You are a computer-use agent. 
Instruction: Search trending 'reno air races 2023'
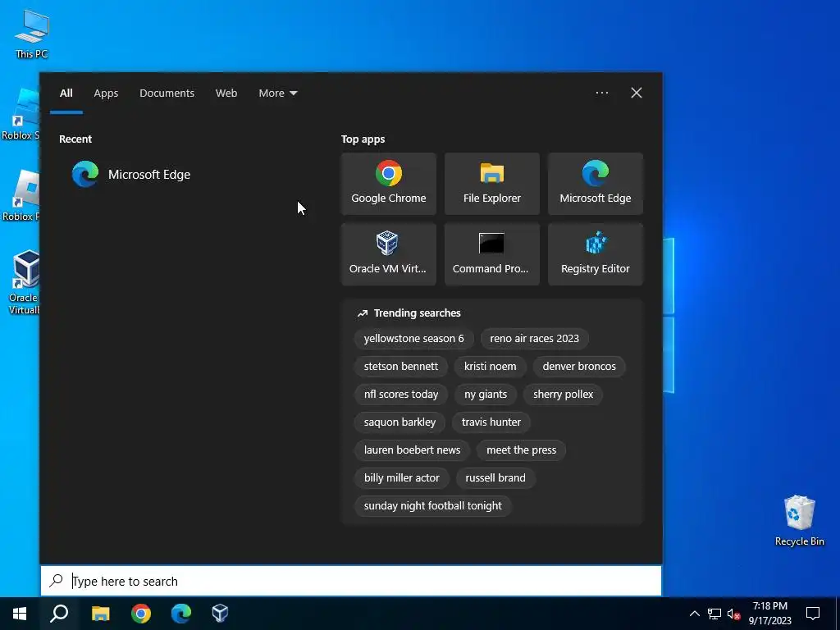534,339
